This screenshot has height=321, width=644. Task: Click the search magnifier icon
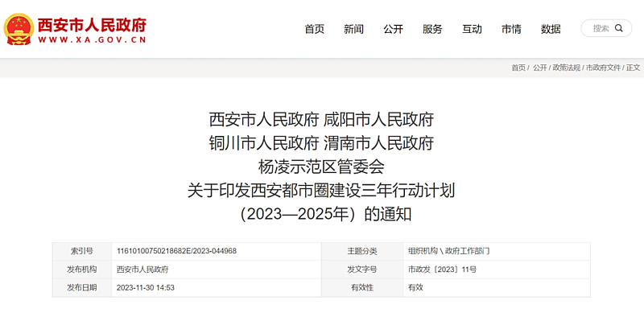coord(619,28)
